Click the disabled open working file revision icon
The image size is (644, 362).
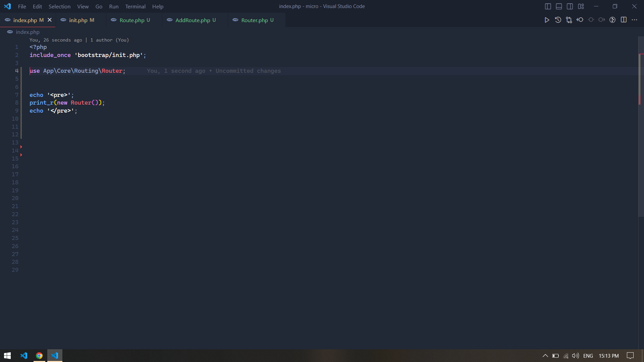[x=591, y=20]
